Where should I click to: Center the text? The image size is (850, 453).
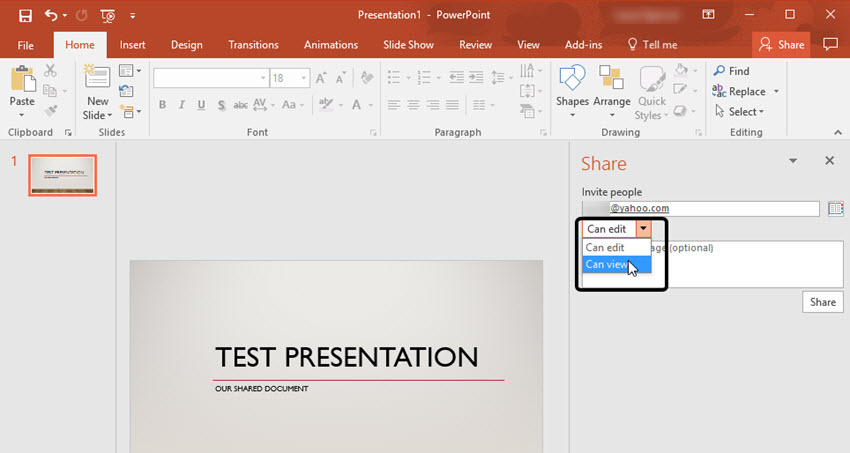coord(414,105)
